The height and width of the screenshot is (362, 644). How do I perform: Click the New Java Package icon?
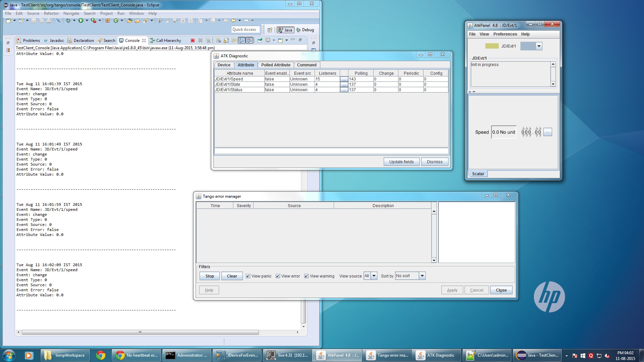[x=108, y=20]
